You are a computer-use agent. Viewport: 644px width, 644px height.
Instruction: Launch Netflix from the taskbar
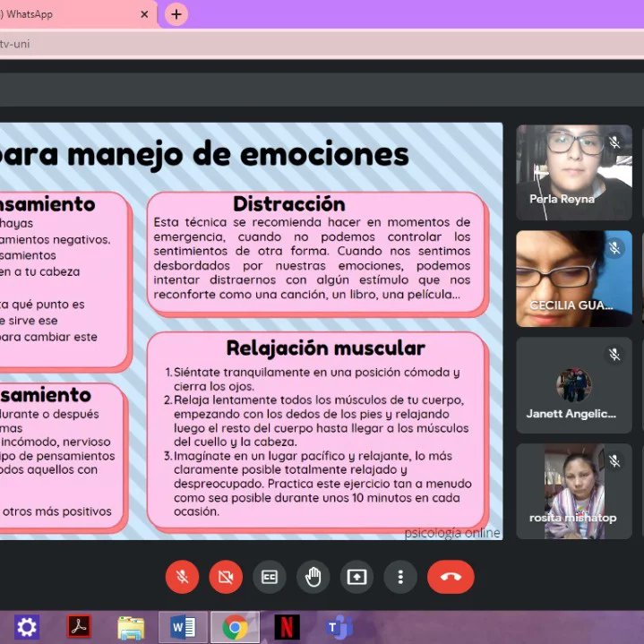point(288,627)
